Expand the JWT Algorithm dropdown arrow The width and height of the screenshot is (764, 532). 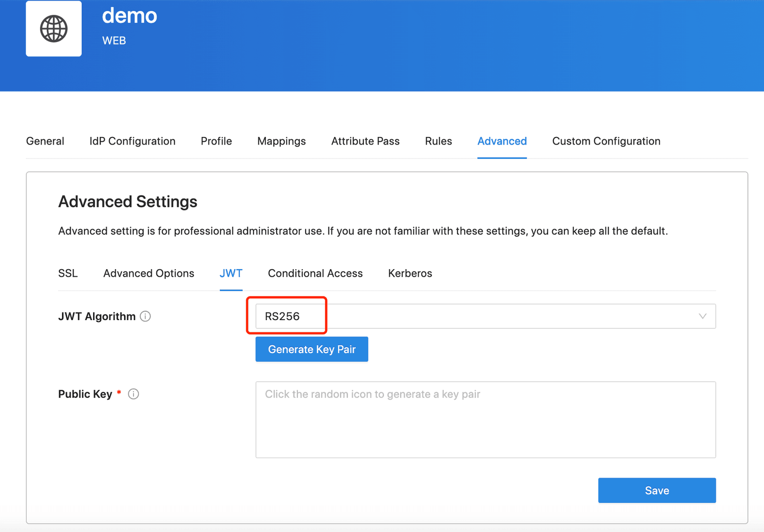pos(702,316)
